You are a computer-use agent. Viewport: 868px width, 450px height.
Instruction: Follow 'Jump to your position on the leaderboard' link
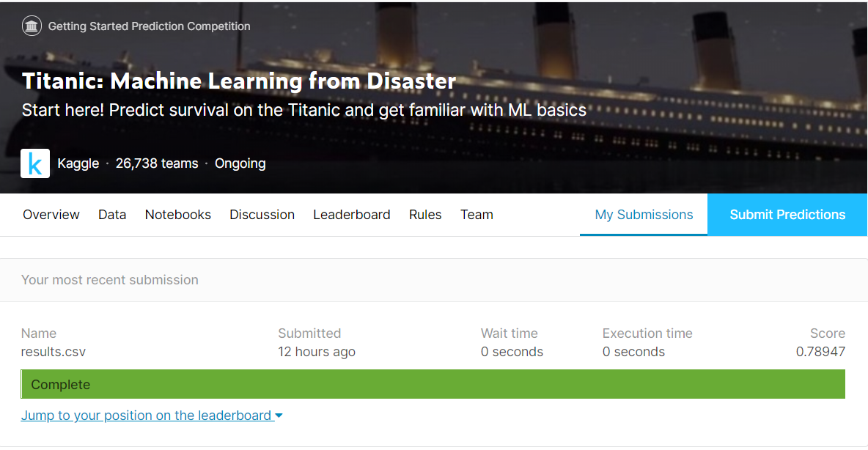coord(146,416)
